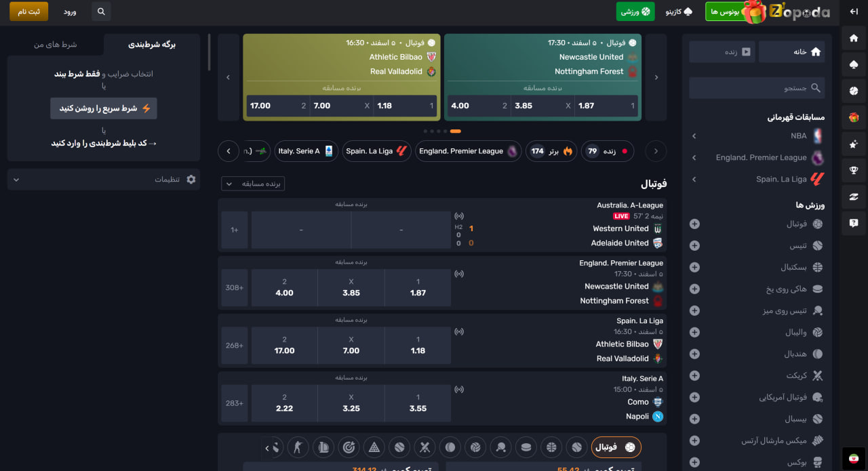The width and height of the screenshot is (868, 471).
Task: Open the Home (خانه) tab in sidebar
Action: pyautogui.click(x=791, y=52)
